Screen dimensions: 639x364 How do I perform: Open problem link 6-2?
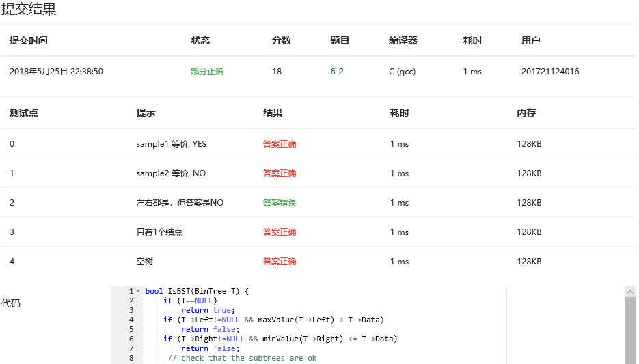point(337,72)
